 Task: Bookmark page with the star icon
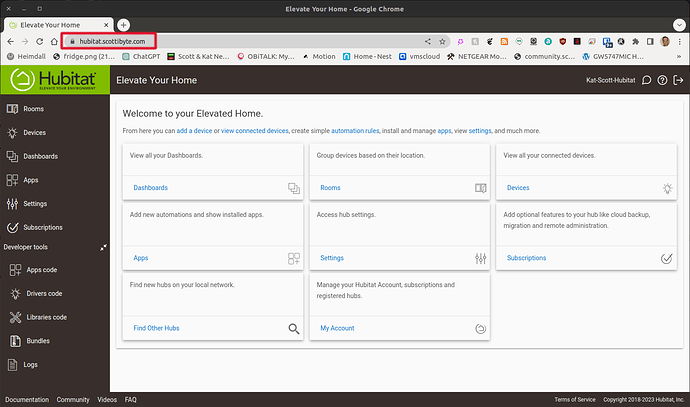[443, 41]
